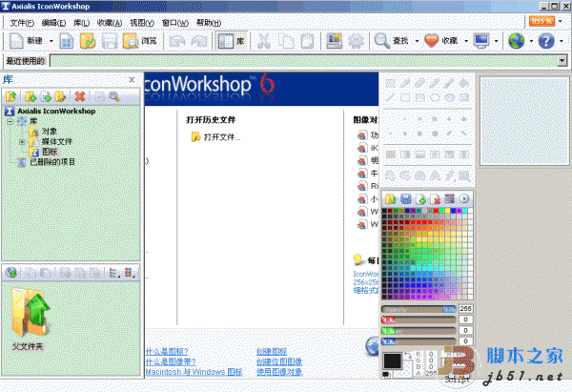The height and width of the screenshot is (392, 572).
Task: Click inside the 最近使用的 path field
Action: pos(303,61)
